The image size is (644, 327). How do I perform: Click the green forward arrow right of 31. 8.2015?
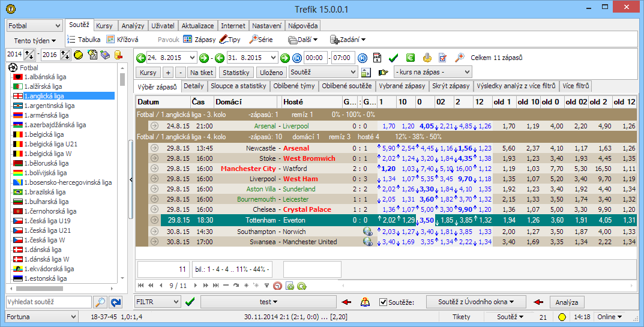coord(284,58)
